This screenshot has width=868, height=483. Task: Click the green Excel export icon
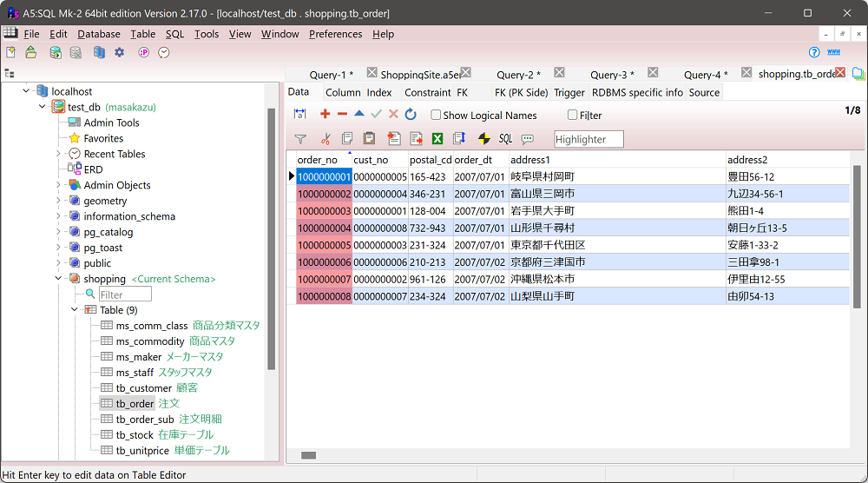click(438, 139)
